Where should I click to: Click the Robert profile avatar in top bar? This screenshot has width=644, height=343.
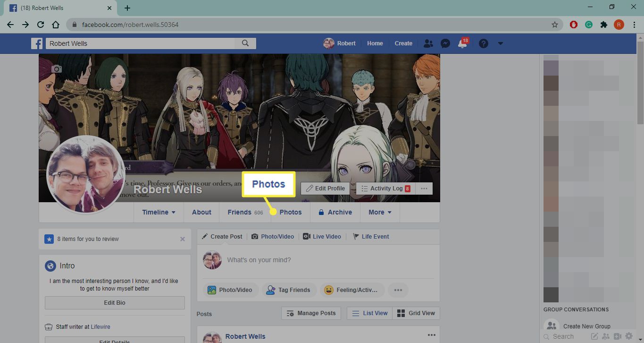(x=328, y=43)
